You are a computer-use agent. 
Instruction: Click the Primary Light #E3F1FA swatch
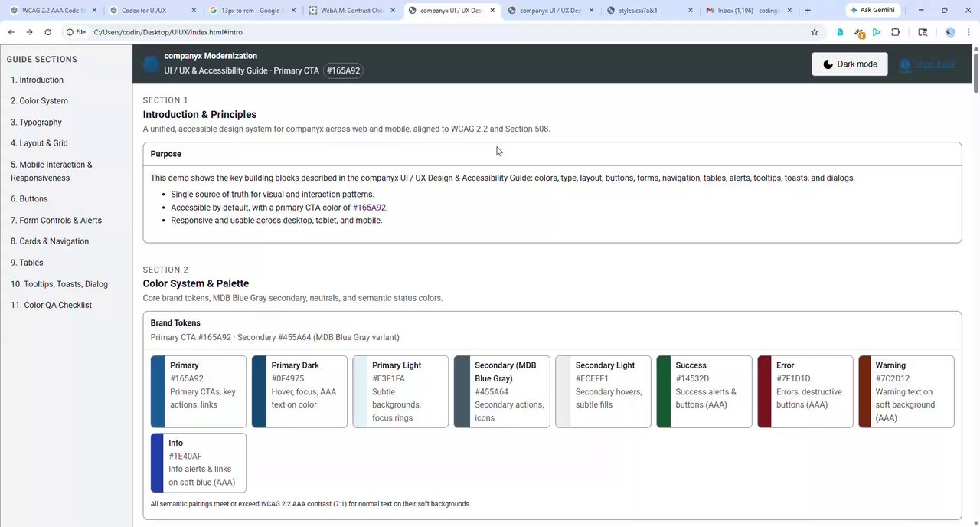point(400,391)
